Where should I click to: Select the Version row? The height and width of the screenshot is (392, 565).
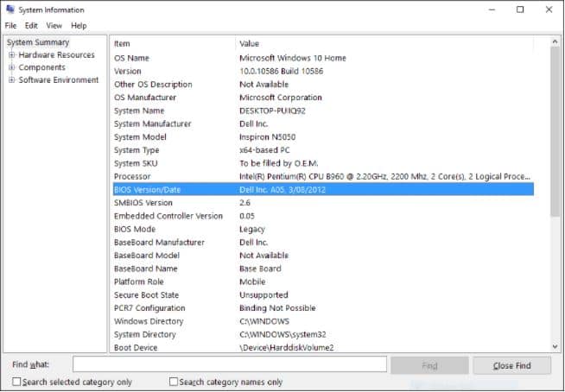tap(323, 72)
